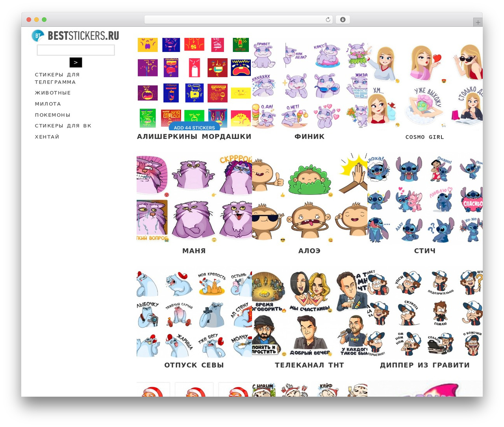Open the browser downloads icon
Viewport: 504px width, 427px height.
click(x=343, y=20)
